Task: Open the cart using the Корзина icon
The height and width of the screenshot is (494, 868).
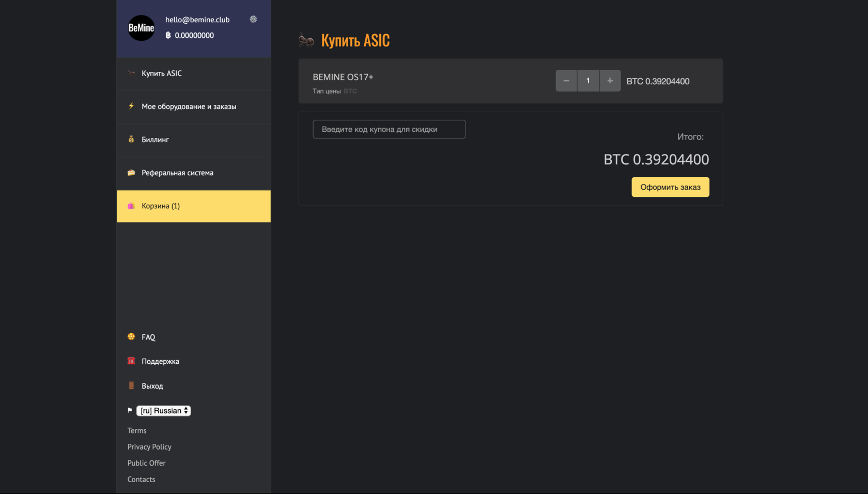Action: 131,206
